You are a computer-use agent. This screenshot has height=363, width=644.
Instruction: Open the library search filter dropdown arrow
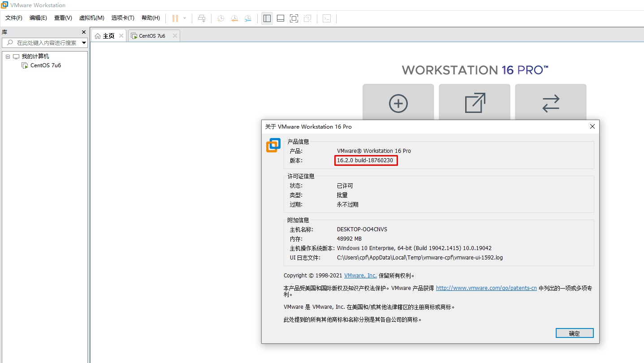[x=84, y=43]
